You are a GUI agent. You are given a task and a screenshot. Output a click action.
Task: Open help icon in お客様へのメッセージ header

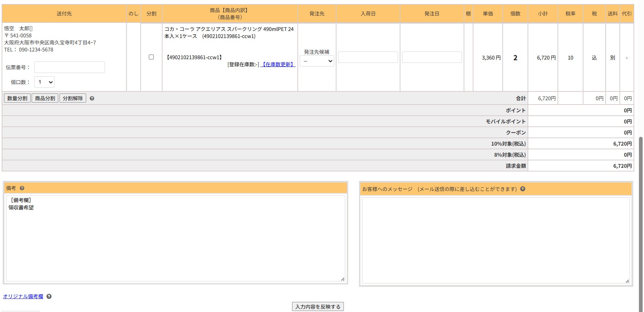click(523, 189)
